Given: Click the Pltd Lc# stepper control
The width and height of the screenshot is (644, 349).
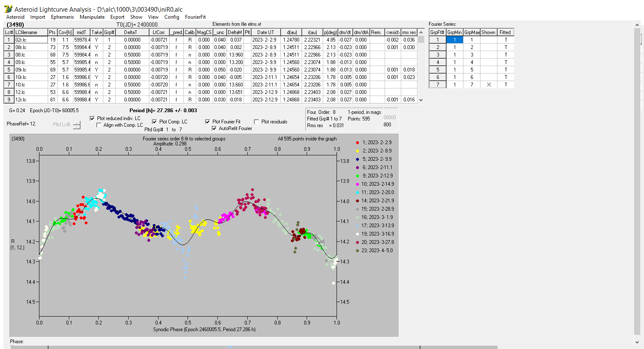Looking at the screenshot, I should (x=77, y=125).
